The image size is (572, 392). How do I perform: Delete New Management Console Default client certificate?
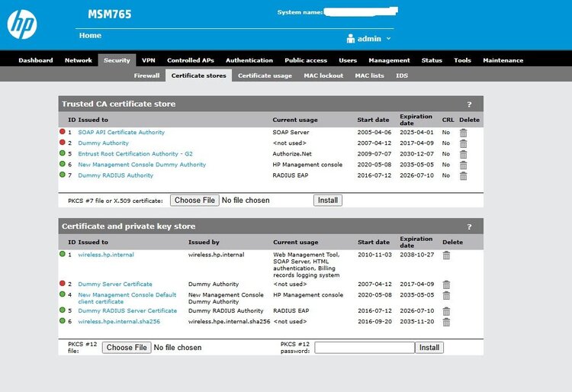(446, 295)
